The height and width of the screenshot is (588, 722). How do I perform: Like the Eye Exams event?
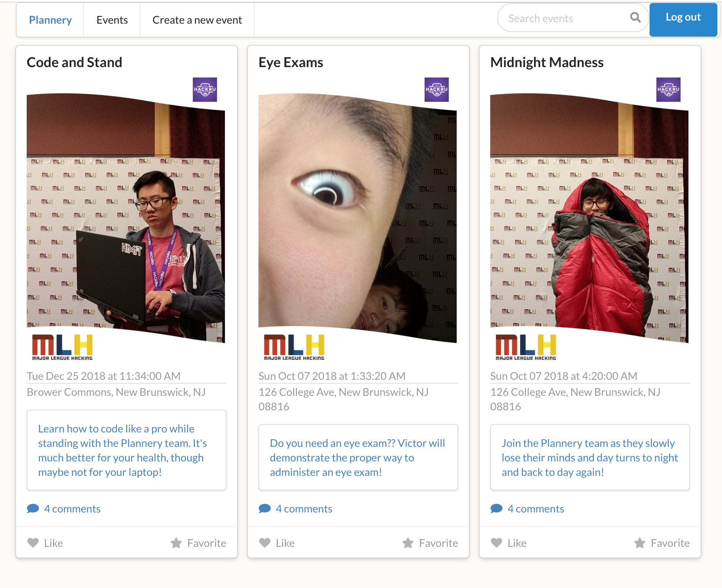coord(277,543)
